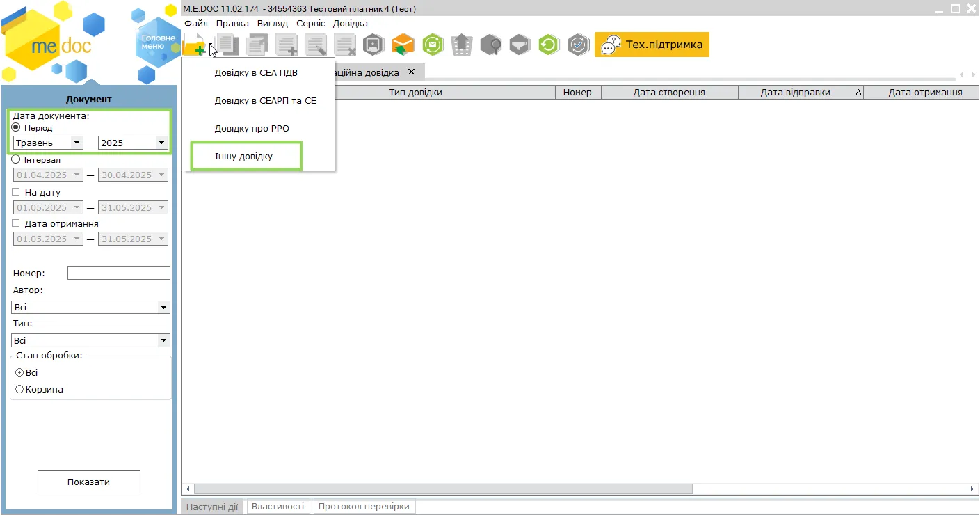
Task: Click the document export arrow toolbar icon
Action: pos(257,45)
